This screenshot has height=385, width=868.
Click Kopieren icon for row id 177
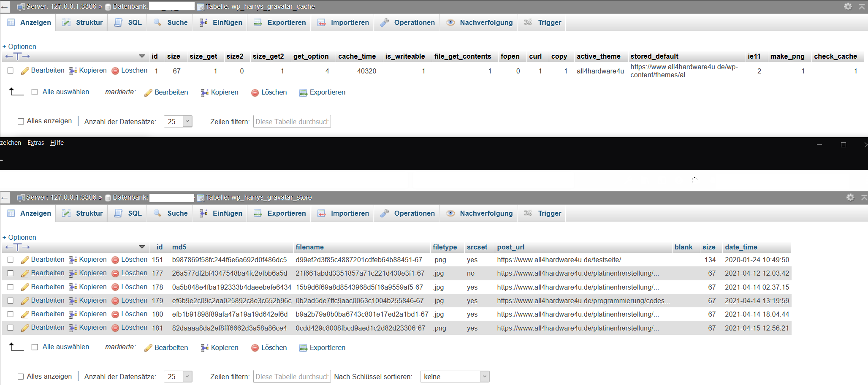(x=73, y=273)
